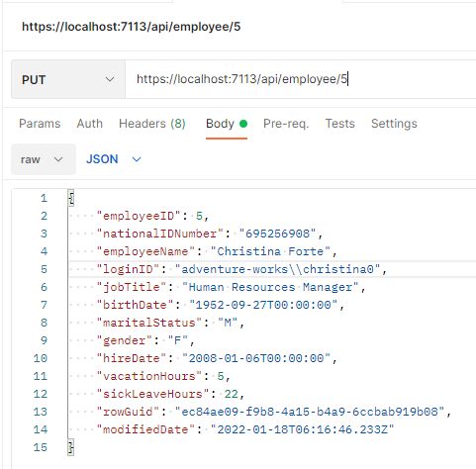The image size is (476, 469).
Task: Click the "jobTitle" key
Action: pyautogui.click(x=132, y=287)
